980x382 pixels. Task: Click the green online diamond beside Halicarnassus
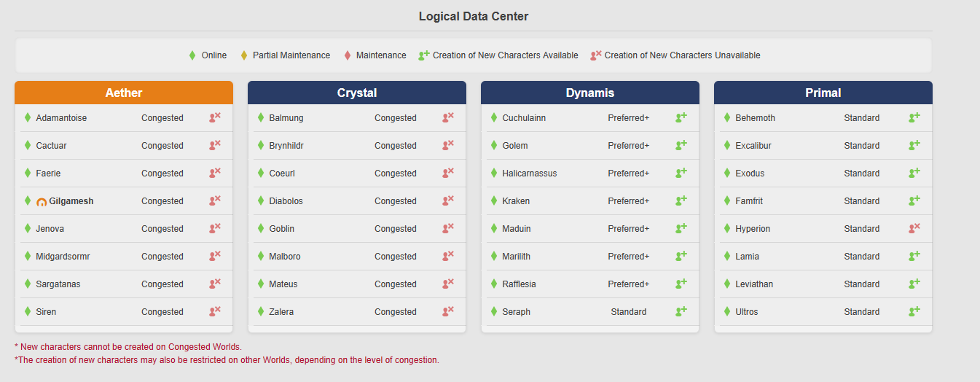click(494, 174)
